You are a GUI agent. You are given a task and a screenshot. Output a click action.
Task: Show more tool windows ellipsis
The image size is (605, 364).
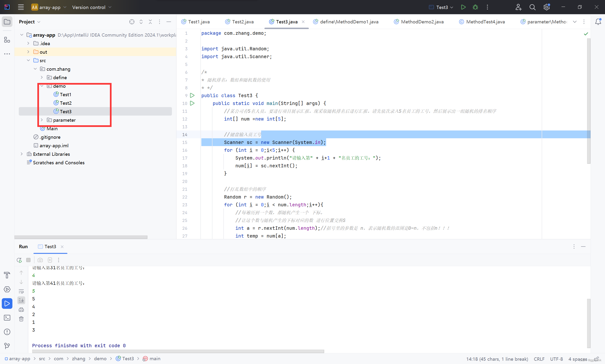(x=7, y=54)
